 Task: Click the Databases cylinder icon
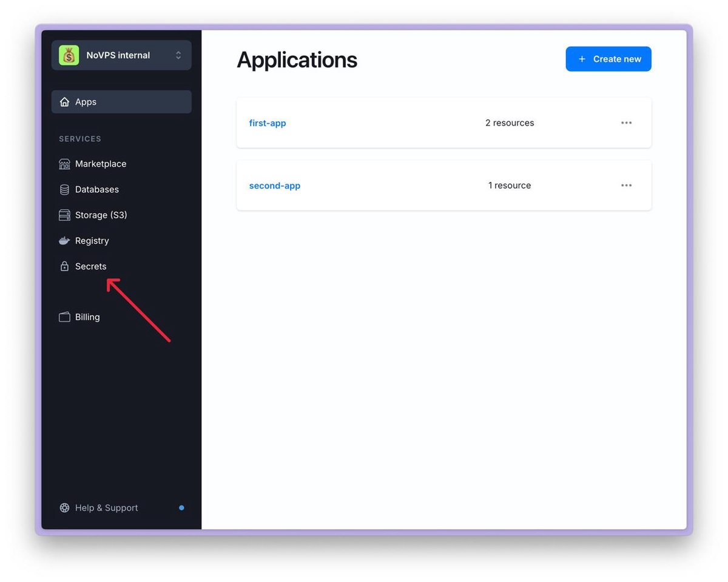click(x=64, y=190)
